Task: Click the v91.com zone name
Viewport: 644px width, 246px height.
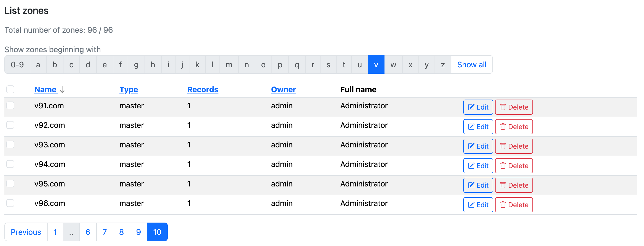Action: coord(49,106)
